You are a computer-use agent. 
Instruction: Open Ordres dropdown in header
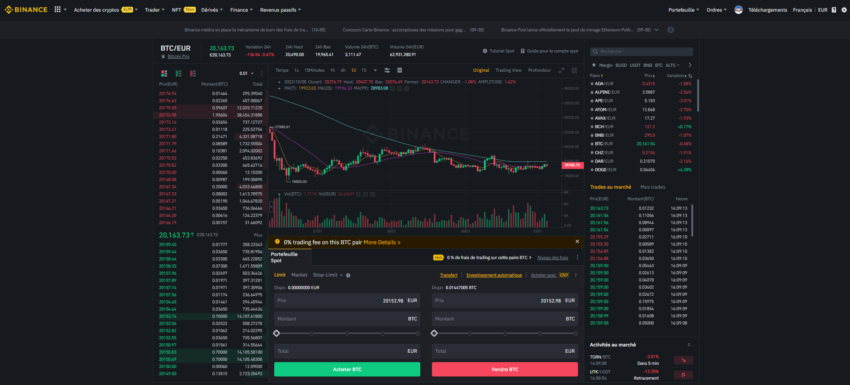[x=717, y=10]
